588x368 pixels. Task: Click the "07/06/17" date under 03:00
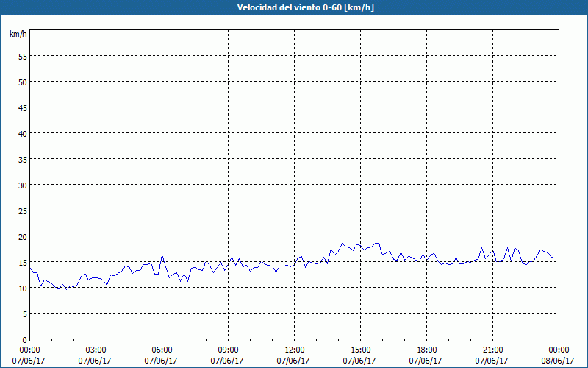pyautogui.click(x=95, y=361)
